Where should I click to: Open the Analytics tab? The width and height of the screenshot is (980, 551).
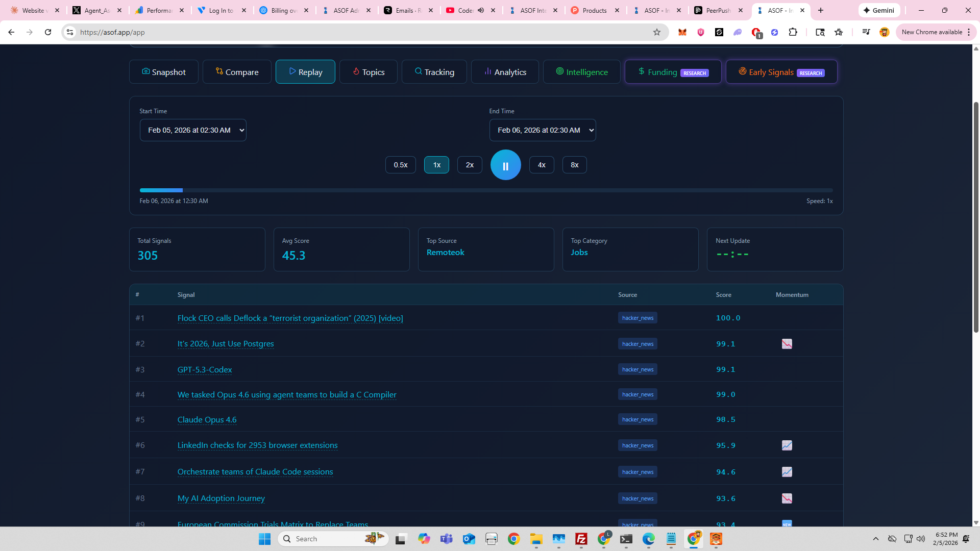pyautogui.click(x=505, y=72)
